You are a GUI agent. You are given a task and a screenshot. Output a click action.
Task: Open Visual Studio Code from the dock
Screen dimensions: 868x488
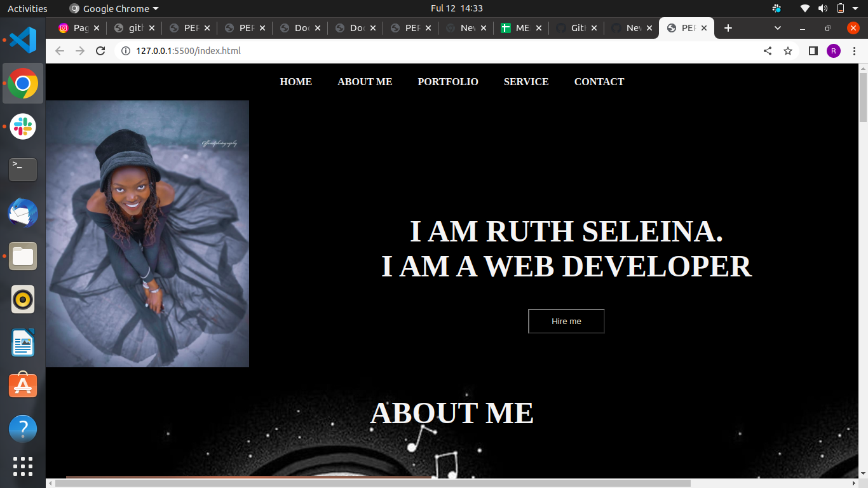point(23,40)
